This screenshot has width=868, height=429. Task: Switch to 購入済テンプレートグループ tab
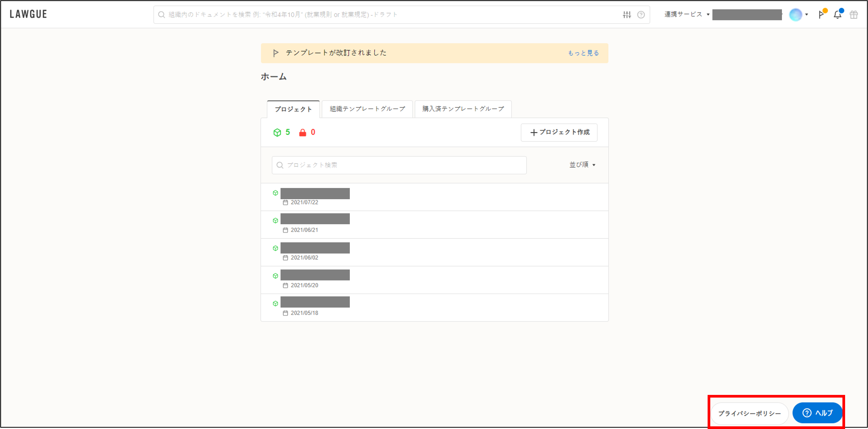[463, 109]
